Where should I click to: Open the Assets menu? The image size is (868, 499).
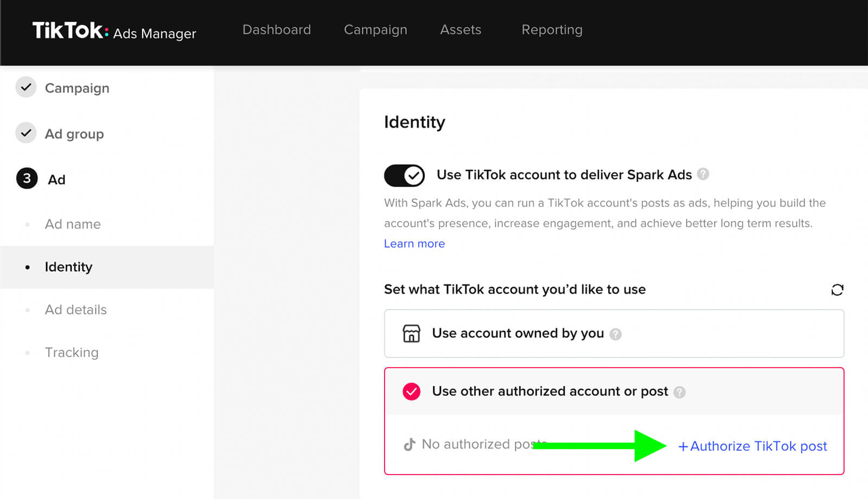(x=461, y=30)
